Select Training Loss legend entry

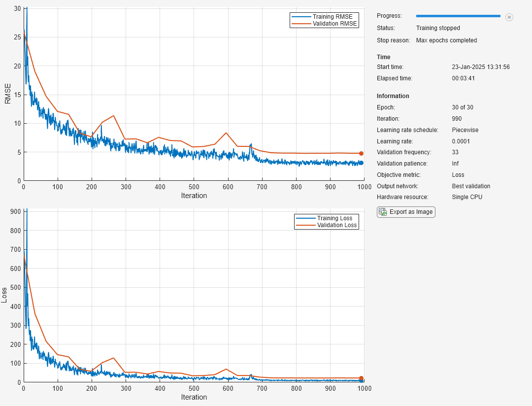click(334, 218)
